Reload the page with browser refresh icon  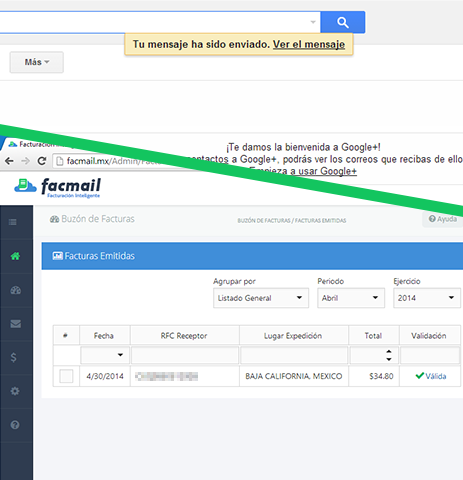pyautogui.click(x=42, y=161)
